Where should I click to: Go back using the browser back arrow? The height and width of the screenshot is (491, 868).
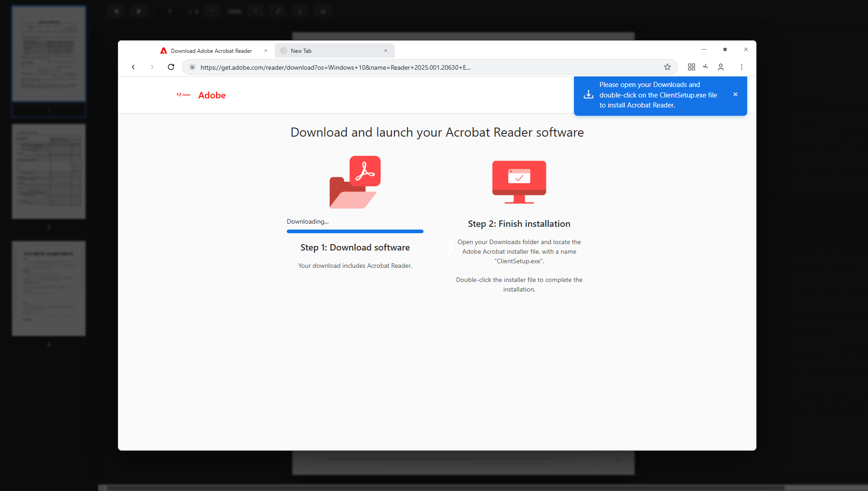pyautogui.click(x=133, y=67)
